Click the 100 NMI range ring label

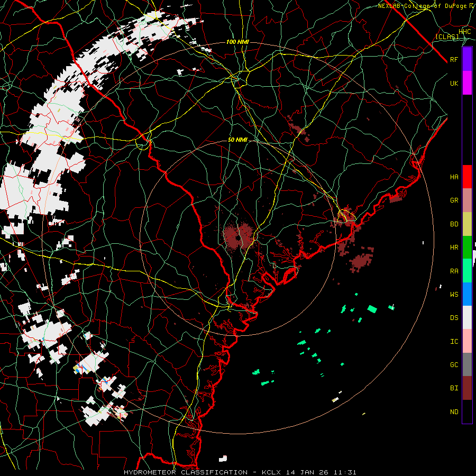237,42
